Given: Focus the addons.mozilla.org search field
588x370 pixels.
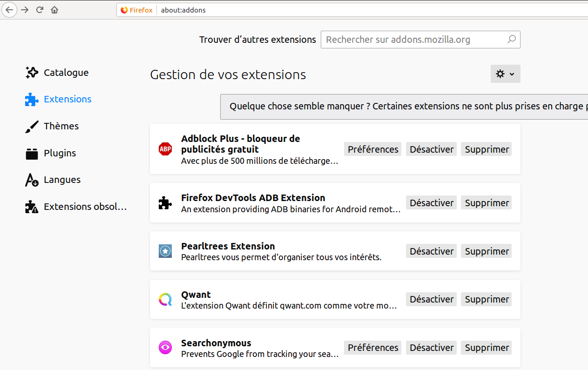Looking at the screenshot, I should pyautogui.click(x=414, y=40).
